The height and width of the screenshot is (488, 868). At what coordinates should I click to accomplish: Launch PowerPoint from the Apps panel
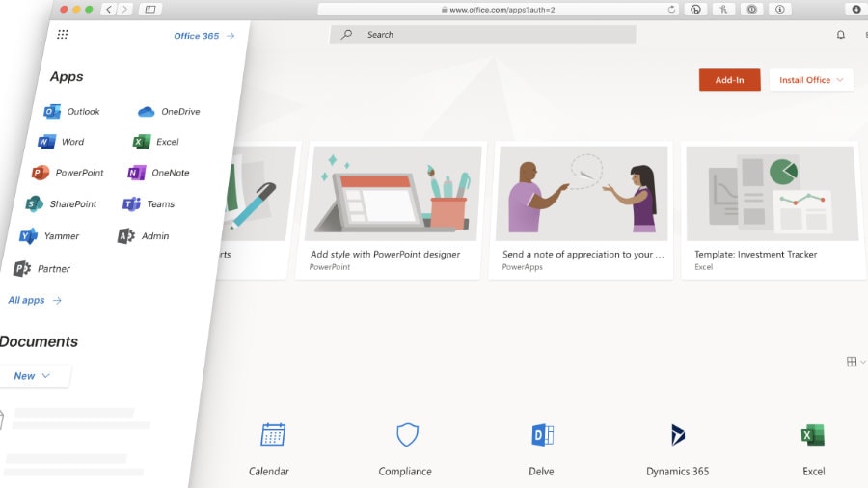[x=68, y=173]
